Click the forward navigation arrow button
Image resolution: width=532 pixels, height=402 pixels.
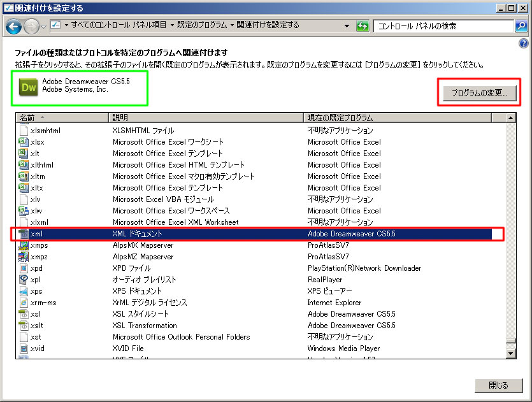coord(31,26)
